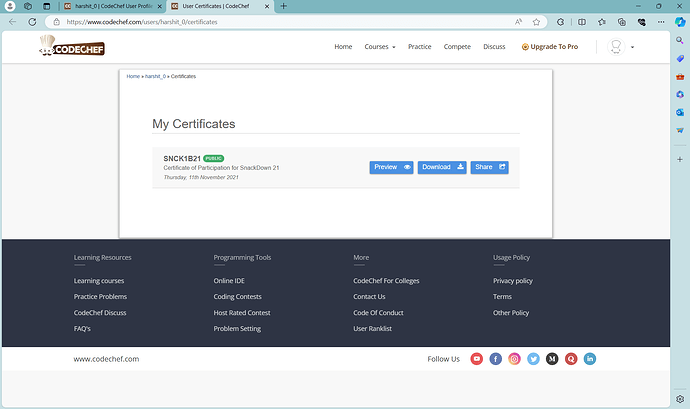Open the Compete navigation item

[457, 47]
